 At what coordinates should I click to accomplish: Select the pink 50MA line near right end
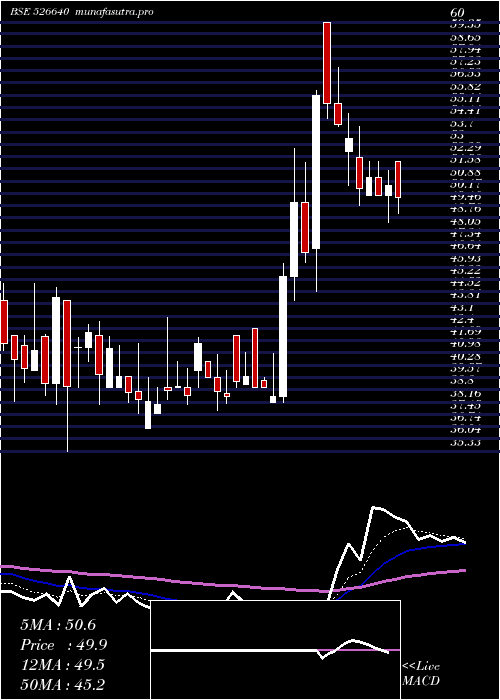coord(455,571)
